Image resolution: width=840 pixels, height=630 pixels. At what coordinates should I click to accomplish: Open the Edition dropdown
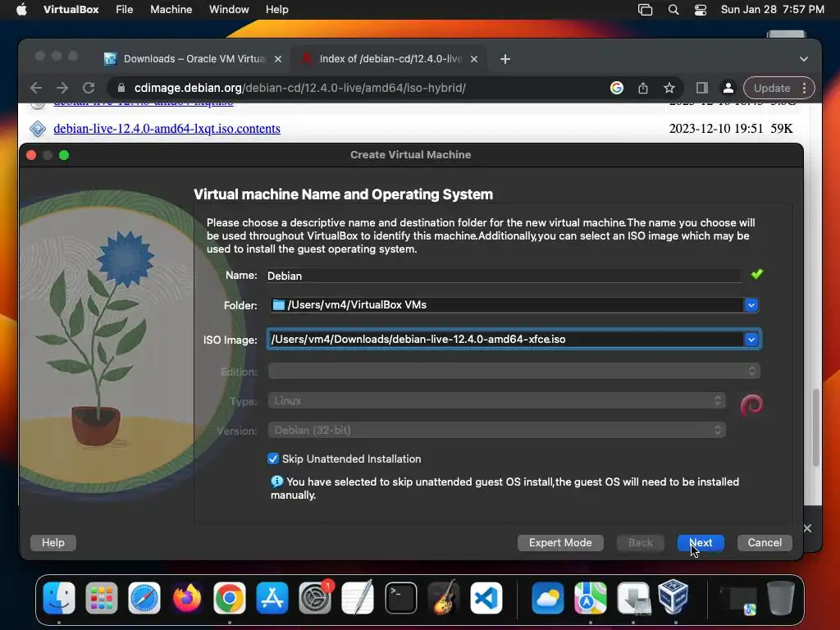514,371
